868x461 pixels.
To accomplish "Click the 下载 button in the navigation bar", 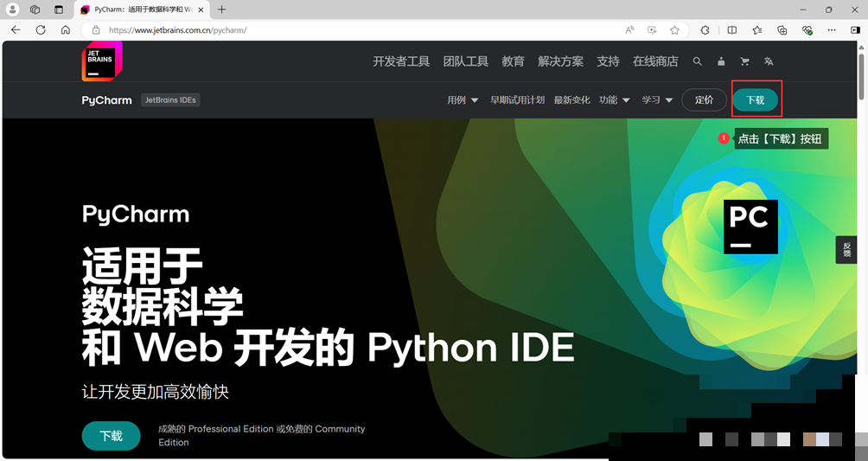I will click(756, 99).
